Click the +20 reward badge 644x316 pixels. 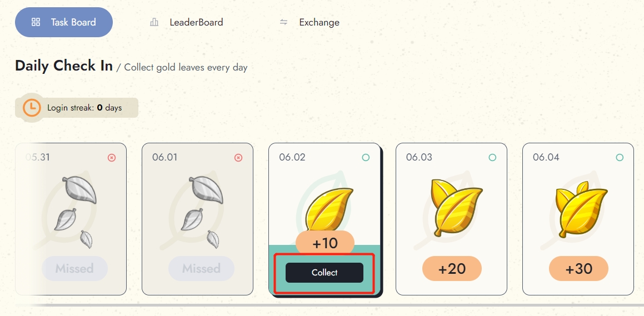[452, 269]
